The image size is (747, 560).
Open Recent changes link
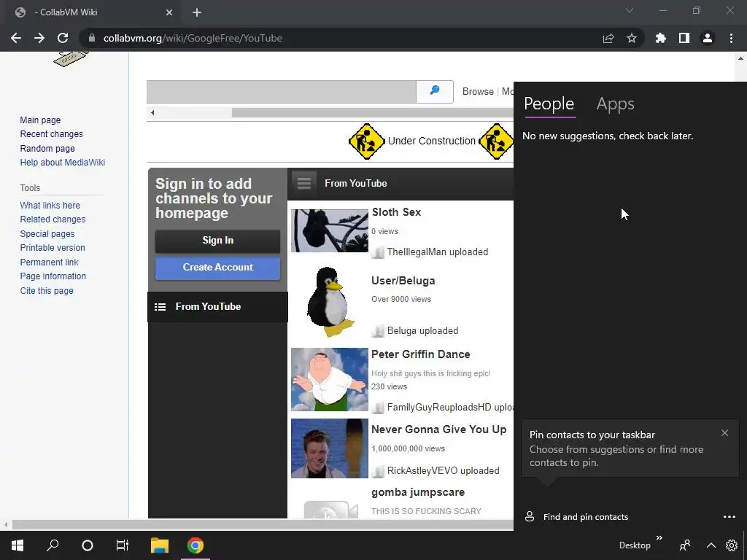pyautogui.click(x=52, y=134)
